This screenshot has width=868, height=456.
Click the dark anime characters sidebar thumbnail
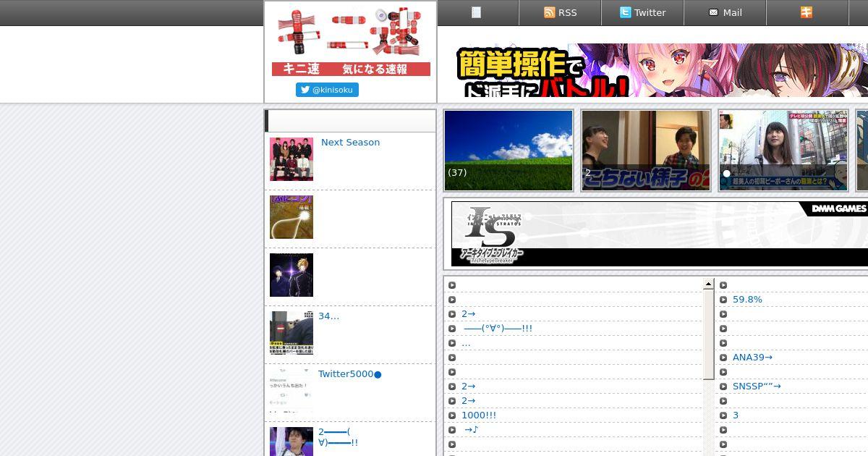coord(292,275)
